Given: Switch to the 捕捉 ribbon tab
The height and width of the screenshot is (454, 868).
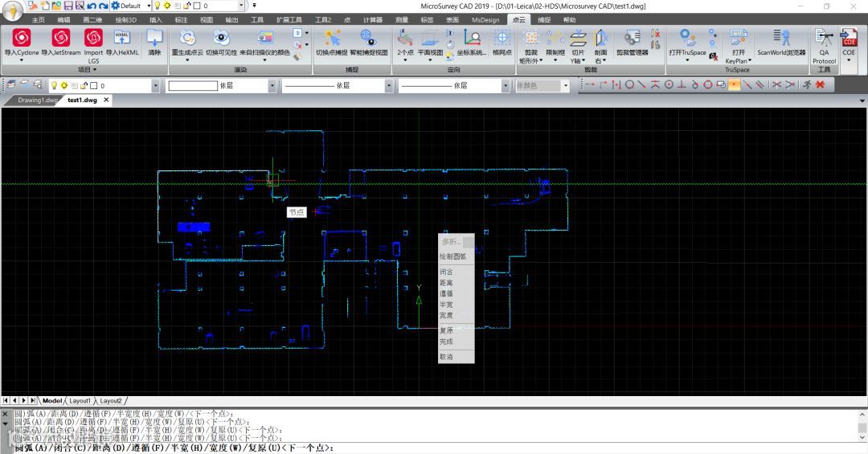Looking at the screenshot, I should pyautogui.click(x=544, y=19).
